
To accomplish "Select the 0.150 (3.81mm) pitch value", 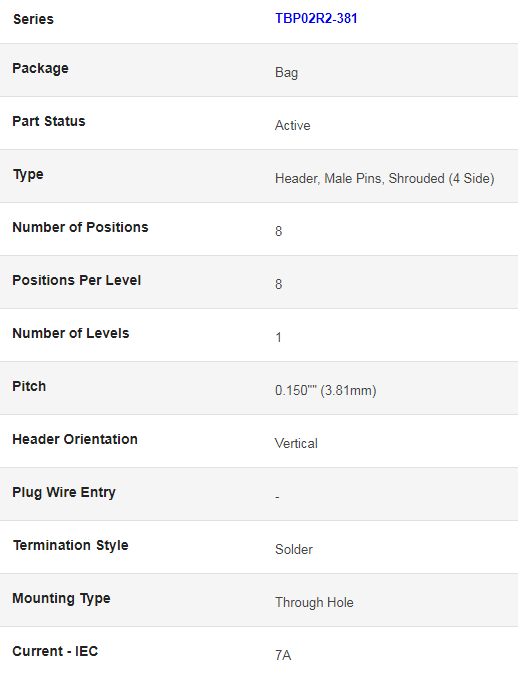I will tap(325, 390).
